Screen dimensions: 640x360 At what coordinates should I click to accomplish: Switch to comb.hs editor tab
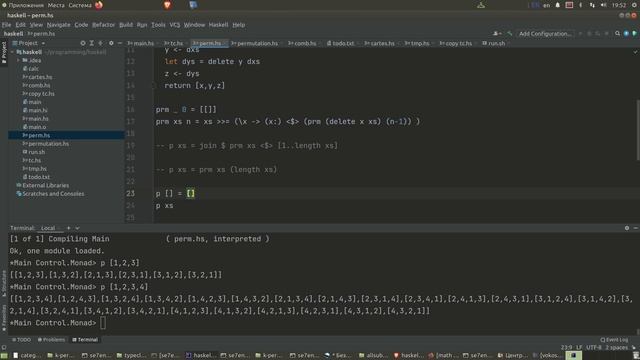tap(304, 43)
